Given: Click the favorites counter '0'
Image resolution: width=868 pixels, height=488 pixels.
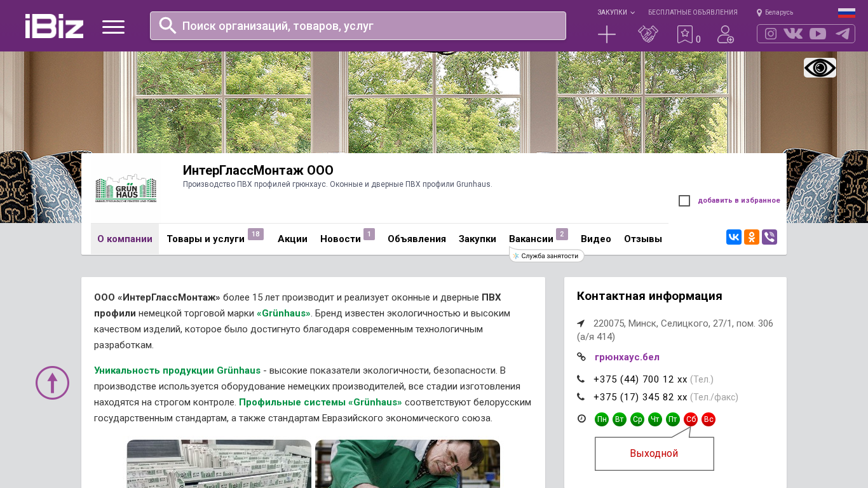Looking at the screenshot, I should (x=698, y=39).
